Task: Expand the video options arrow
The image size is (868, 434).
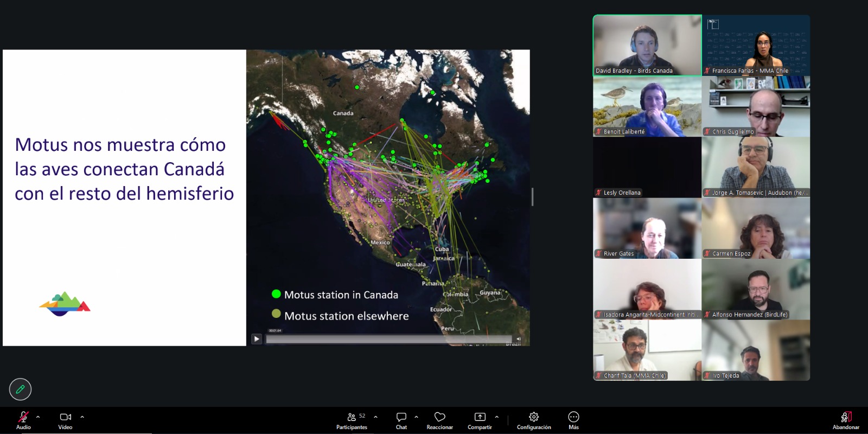Action: pyautogui.click(x=82, y=417)
